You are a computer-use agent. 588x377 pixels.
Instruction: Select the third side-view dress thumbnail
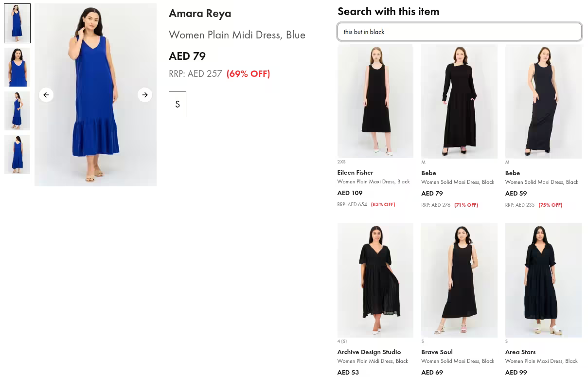(17, 111)
